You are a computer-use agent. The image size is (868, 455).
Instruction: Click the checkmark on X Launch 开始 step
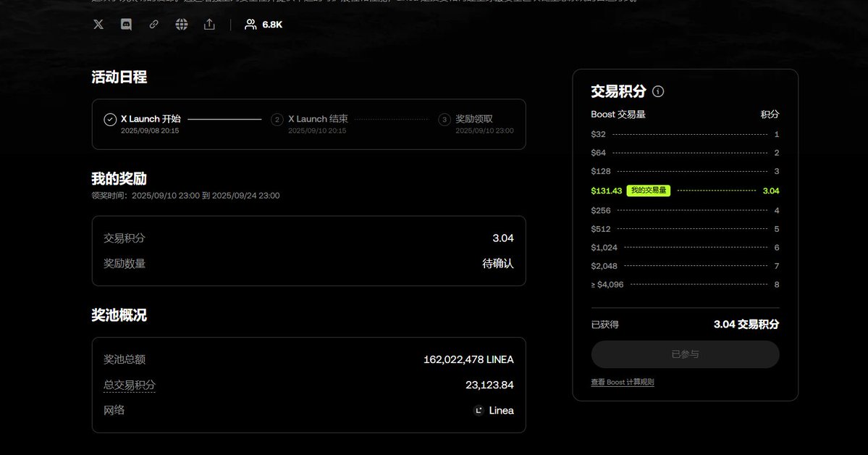coord(110,119)
